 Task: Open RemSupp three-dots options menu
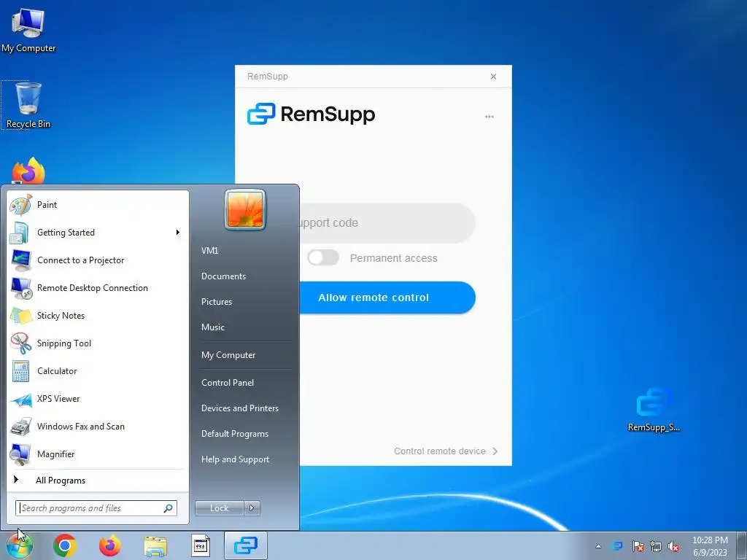[489, 117]
